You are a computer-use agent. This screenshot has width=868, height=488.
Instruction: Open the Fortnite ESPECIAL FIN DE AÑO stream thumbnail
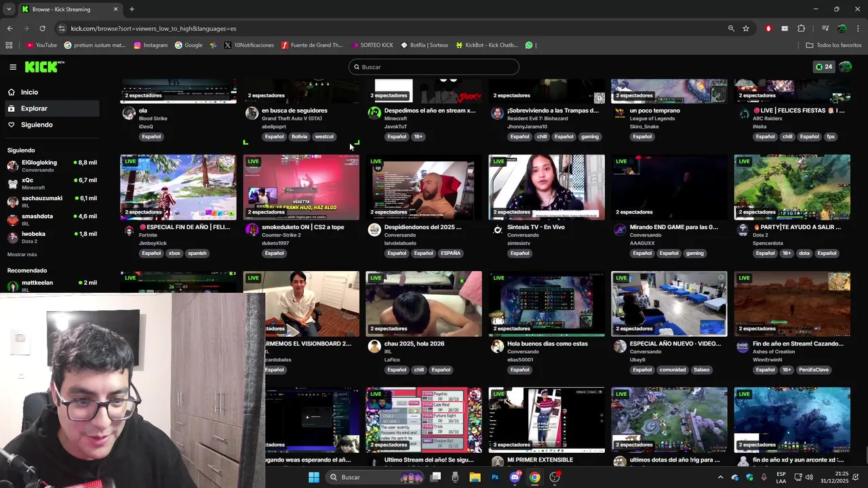(178, 187)
